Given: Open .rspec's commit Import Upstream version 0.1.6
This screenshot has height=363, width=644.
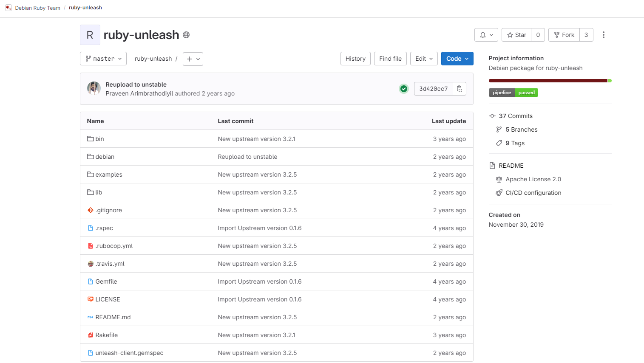Looking at the screenshot, I should click(260, 228).
